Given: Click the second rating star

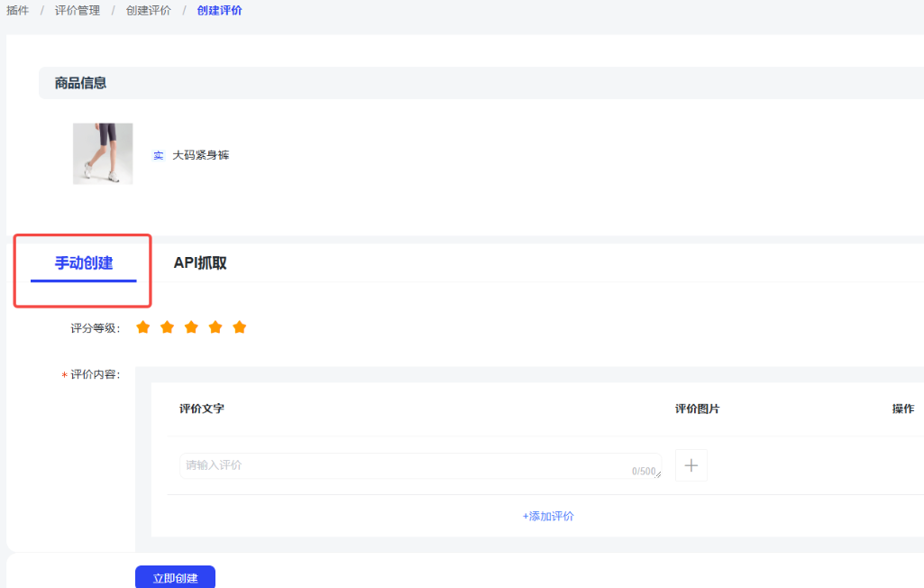Looking at the screenshot, I should click(x=167, y=327).
